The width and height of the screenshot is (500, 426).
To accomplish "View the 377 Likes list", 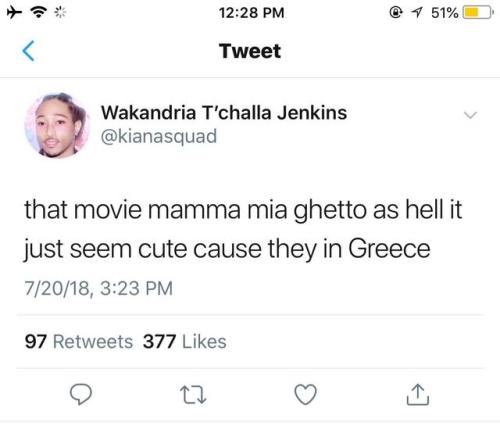I will [x=185, y=342].
